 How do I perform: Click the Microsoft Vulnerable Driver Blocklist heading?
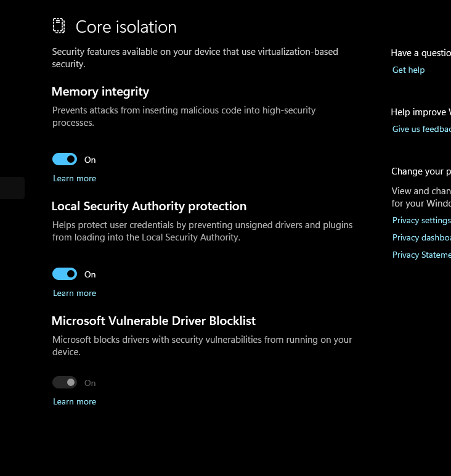pyautogui.click(x=153, y=321)
